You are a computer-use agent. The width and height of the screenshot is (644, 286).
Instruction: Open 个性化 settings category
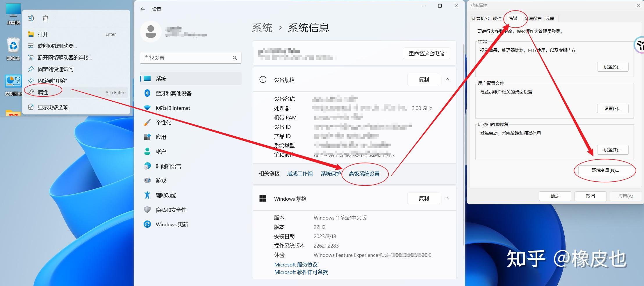coord(191,122)
